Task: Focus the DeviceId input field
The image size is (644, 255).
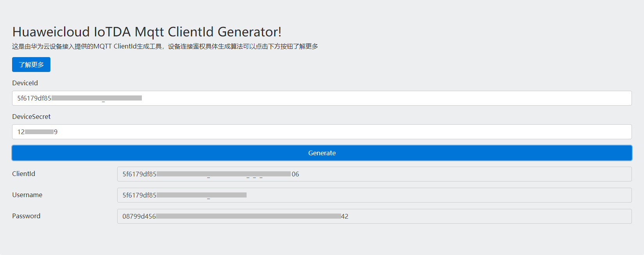Action: click(x=322, y=98)
